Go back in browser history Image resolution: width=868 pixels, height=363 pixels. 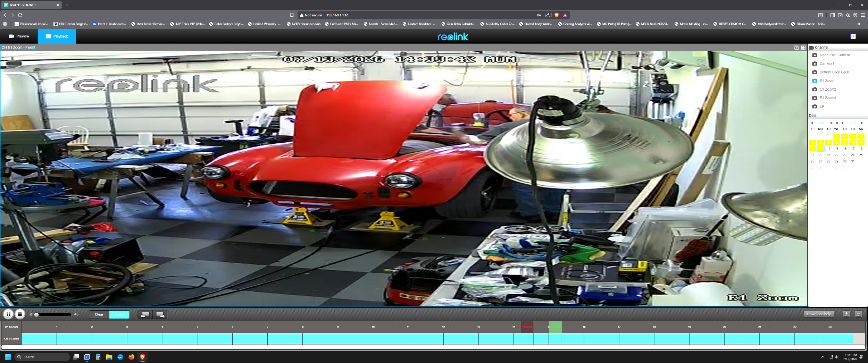click(x=5, y=15)
